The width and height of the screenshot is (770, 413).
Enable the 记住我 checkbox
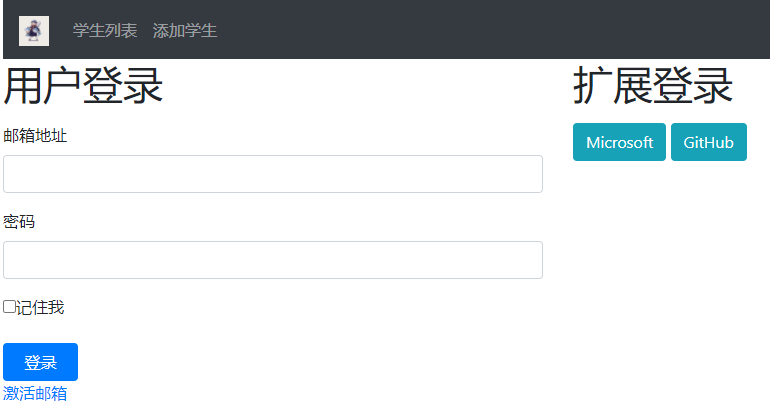pos(9,307)
